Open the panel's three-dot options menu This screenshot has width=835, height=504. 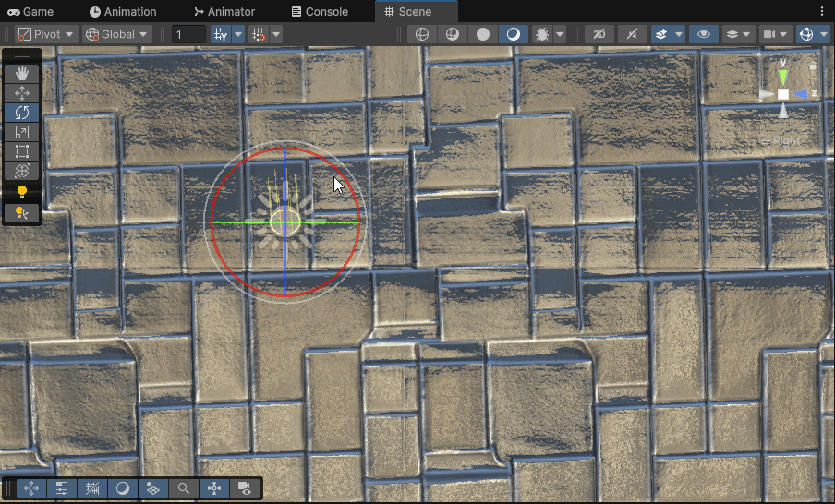coord(822,11)
